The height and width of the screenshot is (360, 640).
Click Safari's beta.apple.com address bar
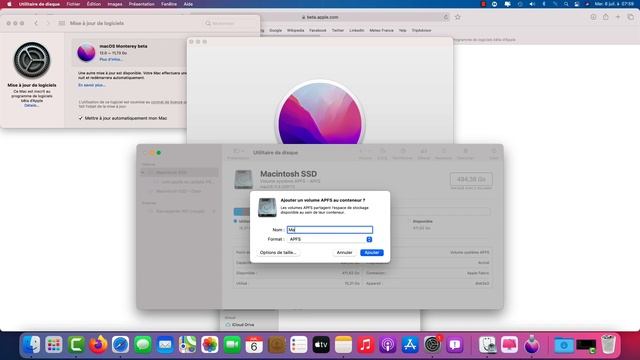click(320, 17)
